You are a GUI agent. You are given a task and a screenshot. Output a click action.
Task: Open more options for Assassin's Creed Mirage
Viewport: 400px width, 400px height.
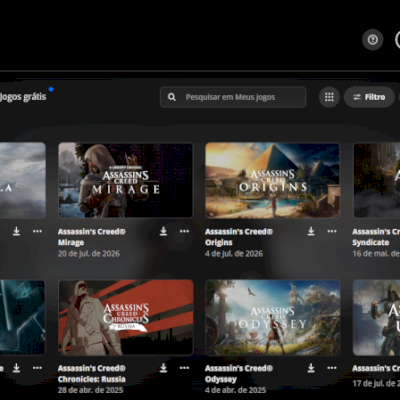pos(184,231)
